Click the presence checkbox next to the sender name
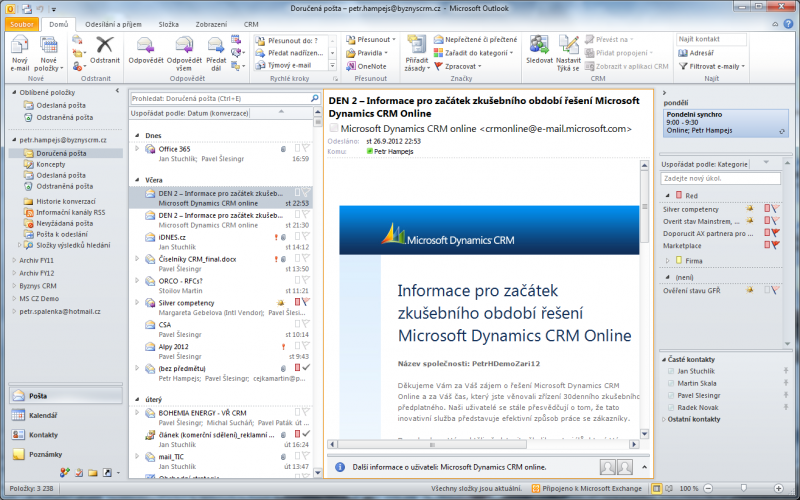Viewport: 800px width, 500px height. [334, 128]
